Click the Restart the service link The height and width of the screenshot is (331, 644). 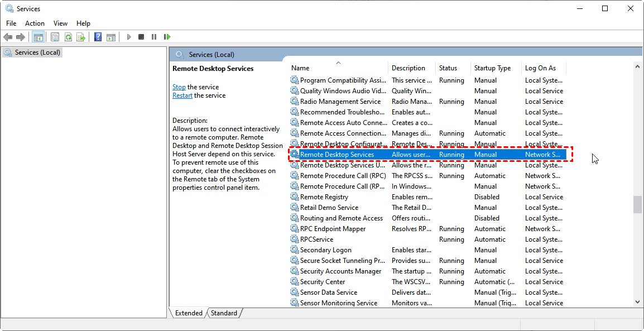pos(182,95)
